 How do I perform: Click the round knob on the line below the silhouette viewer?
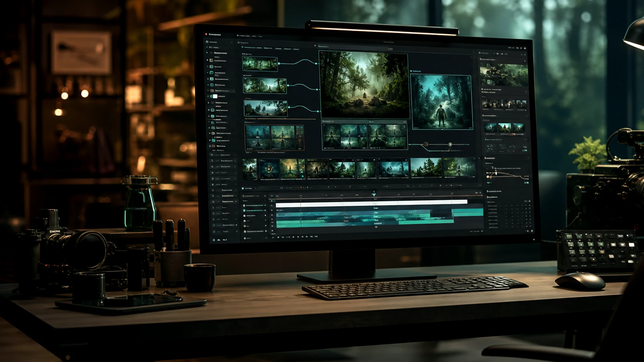(x=450, y=144)
